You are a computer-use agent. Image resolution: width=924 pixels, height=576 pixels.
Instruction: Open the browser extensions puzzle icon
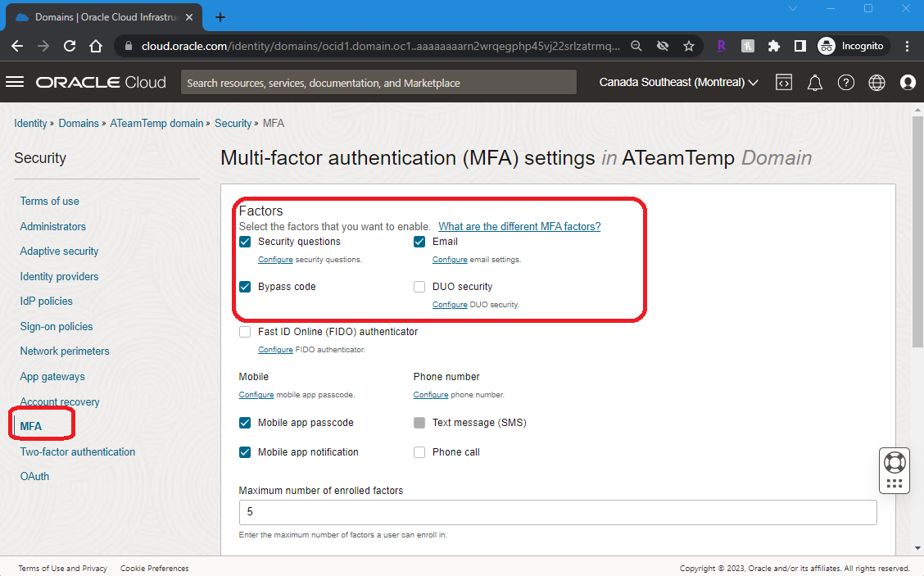[x=773, y=47]
